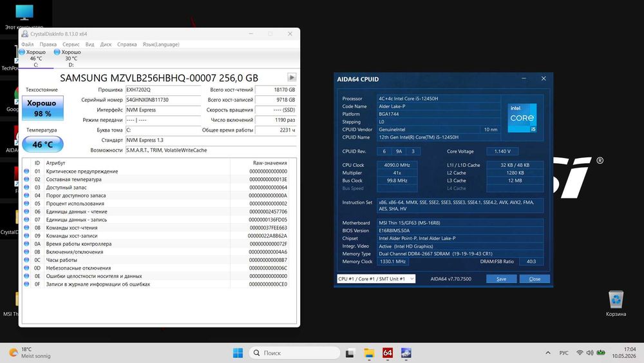Click status dot of attribute 0C Часы работы

[x=26, y=260]
